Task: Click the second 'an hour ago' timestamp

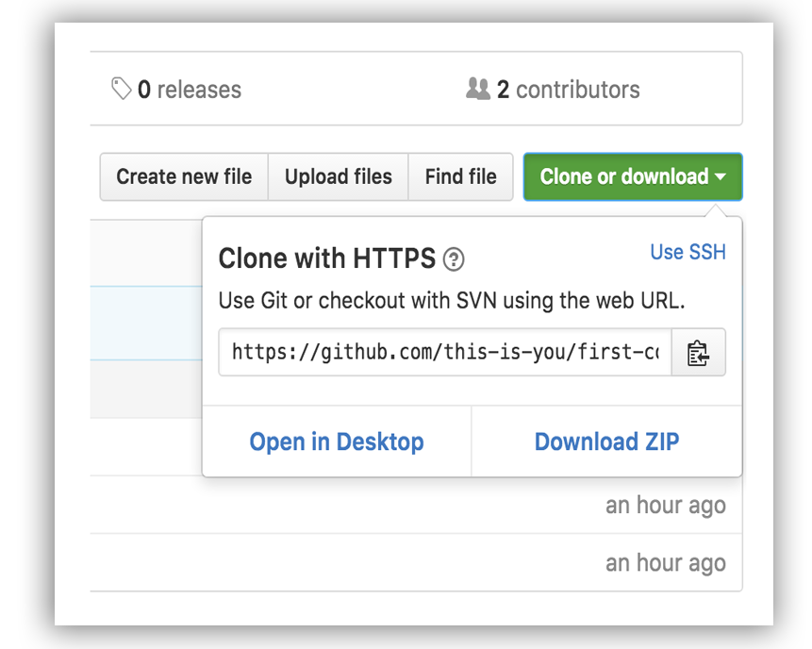Action: coord(666,562)
